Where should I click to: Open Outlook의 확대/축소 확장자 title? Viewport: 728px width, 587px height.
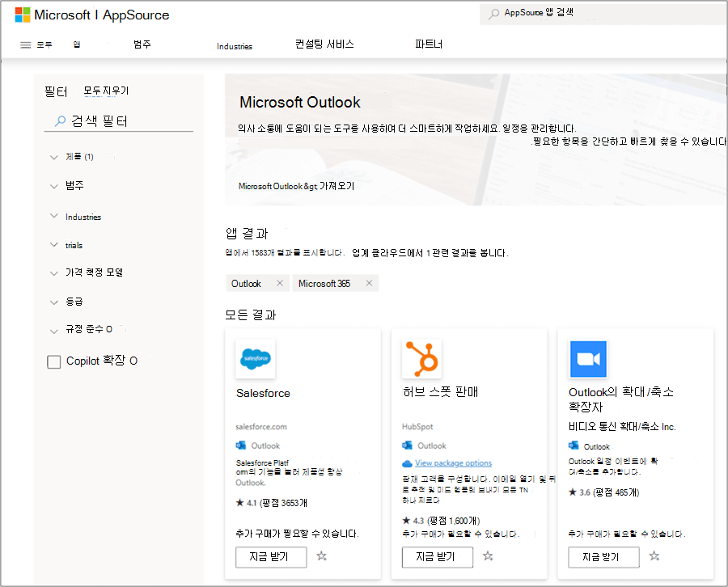click(x=620, y=399)
